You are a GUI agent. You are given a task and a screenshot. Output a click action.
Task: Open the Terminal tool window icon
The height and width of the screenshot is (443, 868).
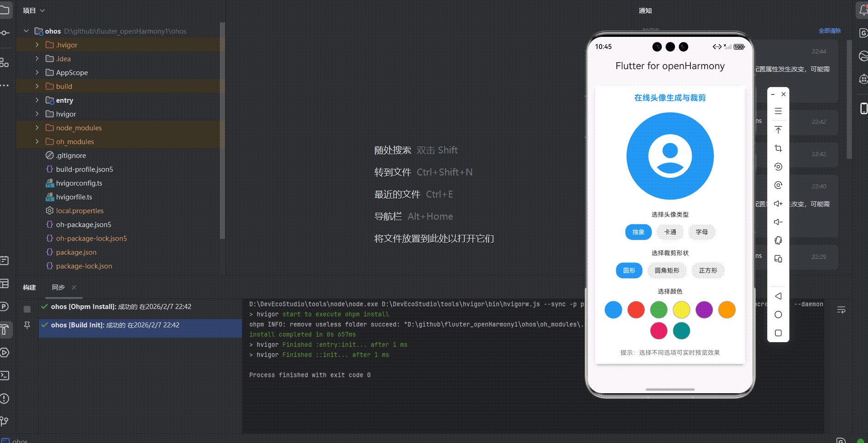(5, 375)
